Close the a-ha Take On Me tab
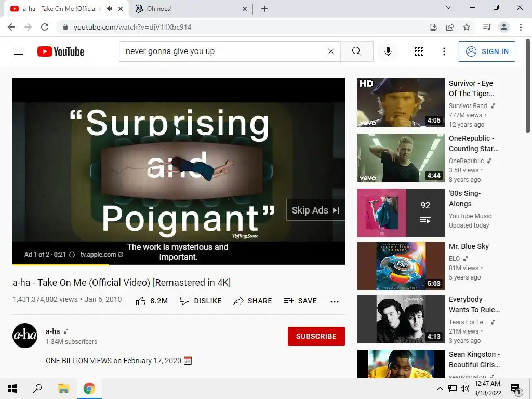532x399 pixels. pyautogui.click(x=121, y=9)
